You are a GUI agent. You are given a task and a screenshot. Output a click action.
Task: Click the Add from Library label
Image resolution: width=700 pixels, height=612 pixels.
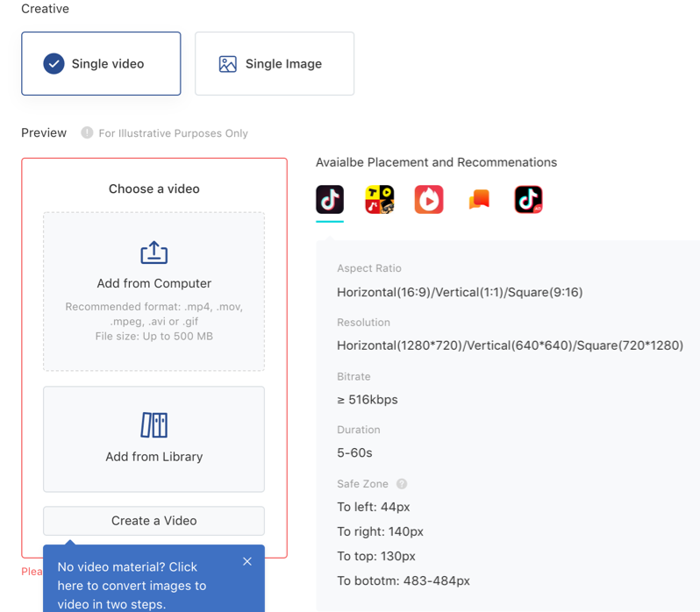tap(154, 457)
